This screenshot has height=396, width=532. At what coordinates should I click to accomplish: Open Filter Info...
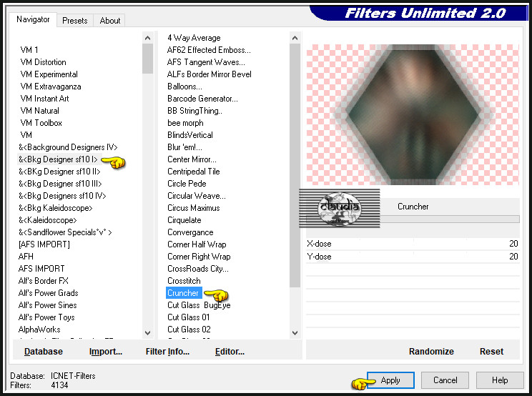(167, 351)
